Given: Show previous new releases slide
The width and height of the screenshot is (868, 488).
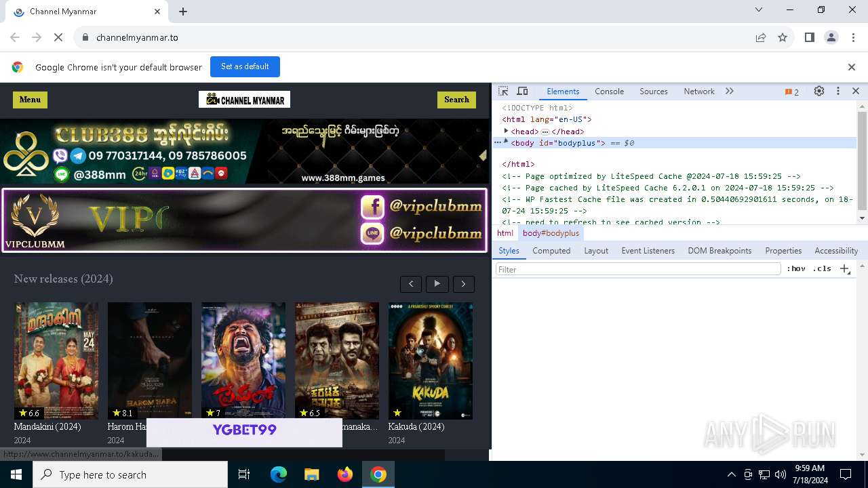Looking at the screenshot, I should point(411,284).
